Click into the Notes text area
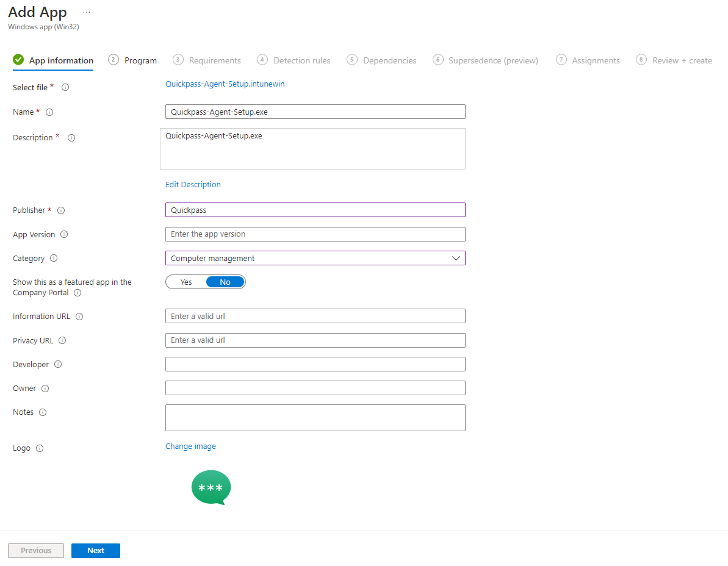The image size is (728, 566). 315,418
